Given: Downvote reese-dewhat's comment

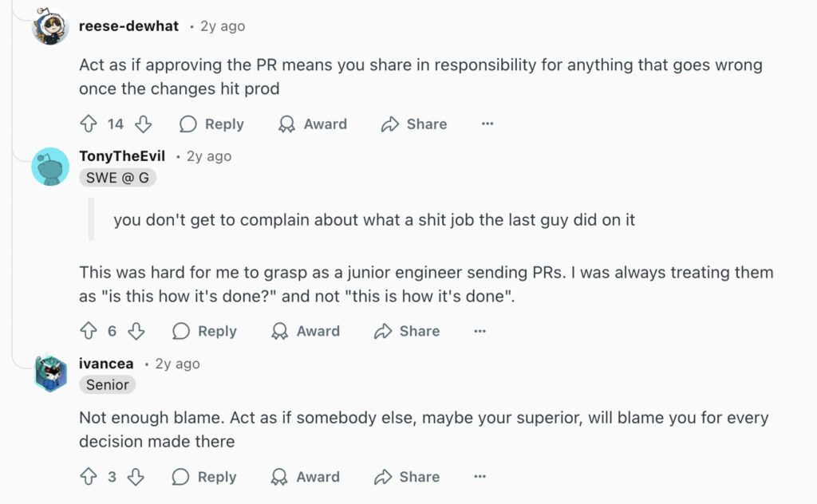Looking at the screenshot, I should click(143, 124).
